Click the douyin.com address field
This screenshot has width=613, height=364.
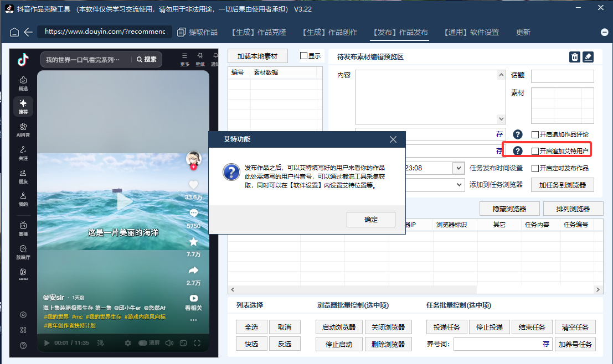[105, 32]
